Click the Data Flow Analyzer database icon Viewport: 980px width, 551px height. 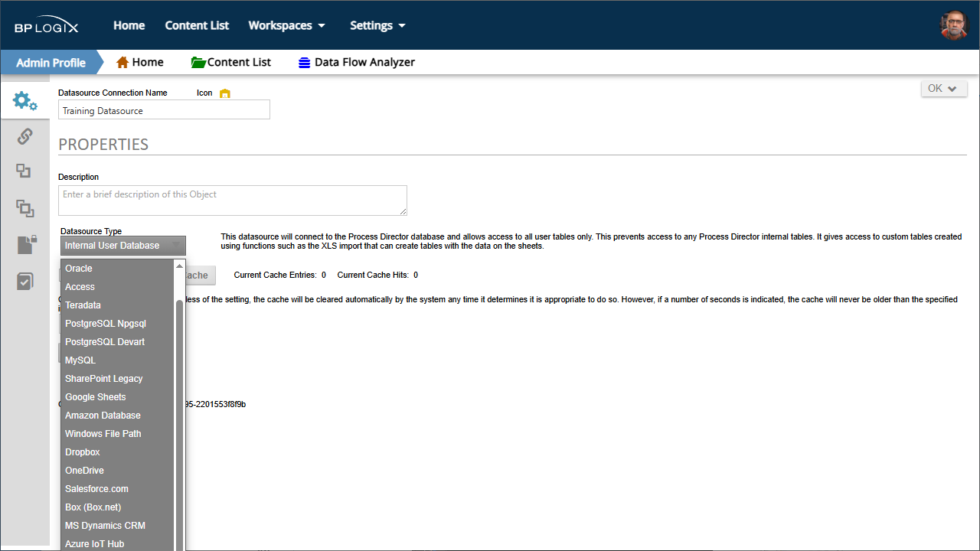coord(305,63)
